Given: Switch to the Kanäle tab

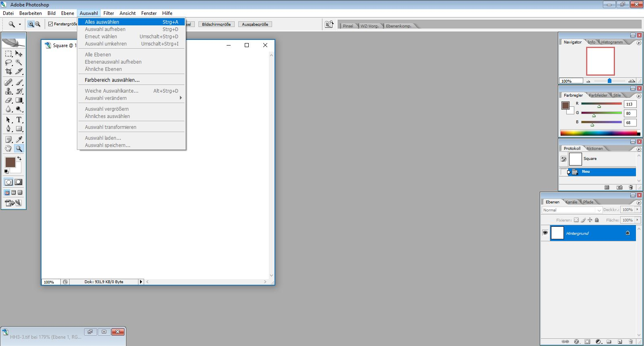Looking at the screenshot, I should tap(571, 202).
